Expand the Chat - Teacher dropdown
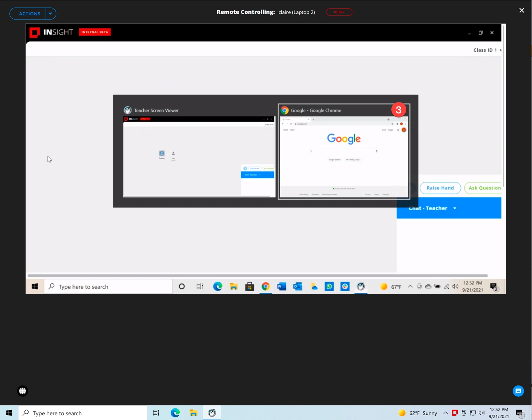This screenshot has width=532, height=420. (455, 208)
